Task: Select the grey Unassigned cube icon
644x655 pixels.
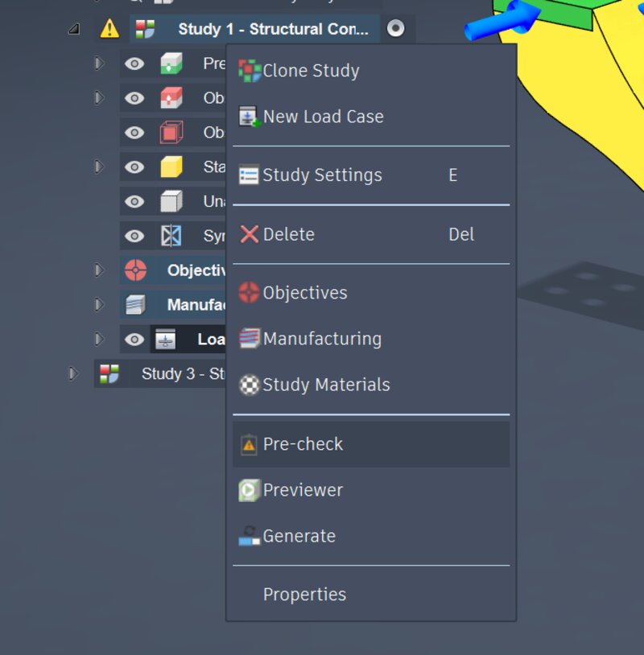Action: (x=171, y=201)
